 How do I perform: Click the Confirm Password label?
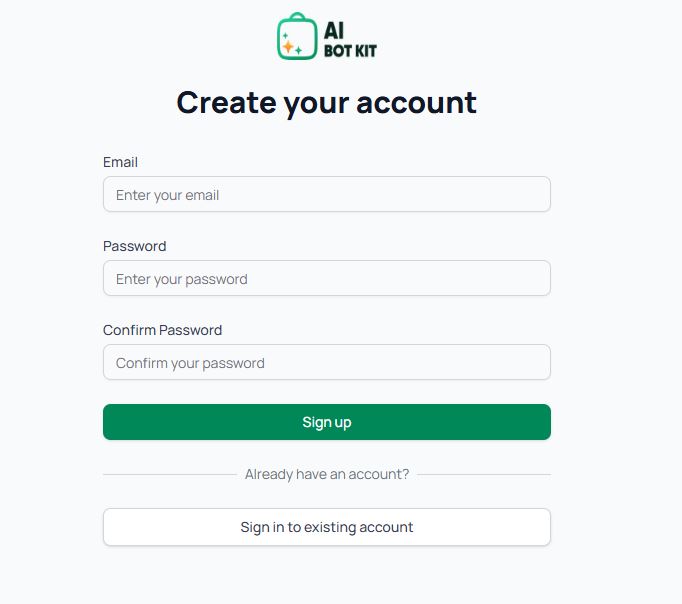(x=163, y=330)
